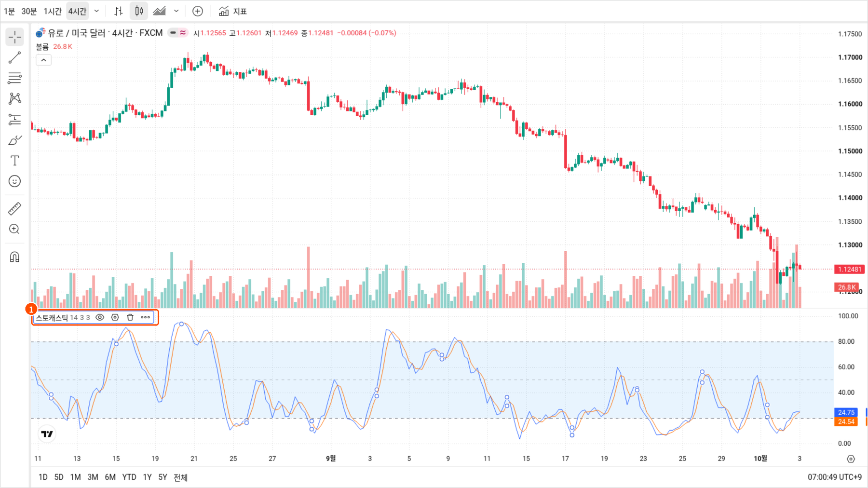868x488 pixels.
Task: Set date range to 1D
Action: point(43,477)
